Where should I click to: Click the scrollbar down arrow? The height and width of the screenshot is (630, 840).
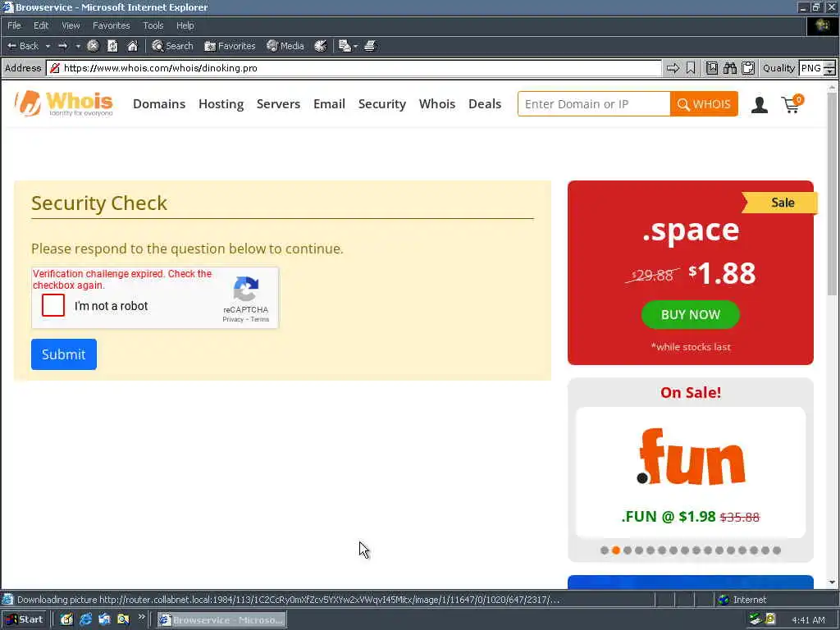click(832, 582)
